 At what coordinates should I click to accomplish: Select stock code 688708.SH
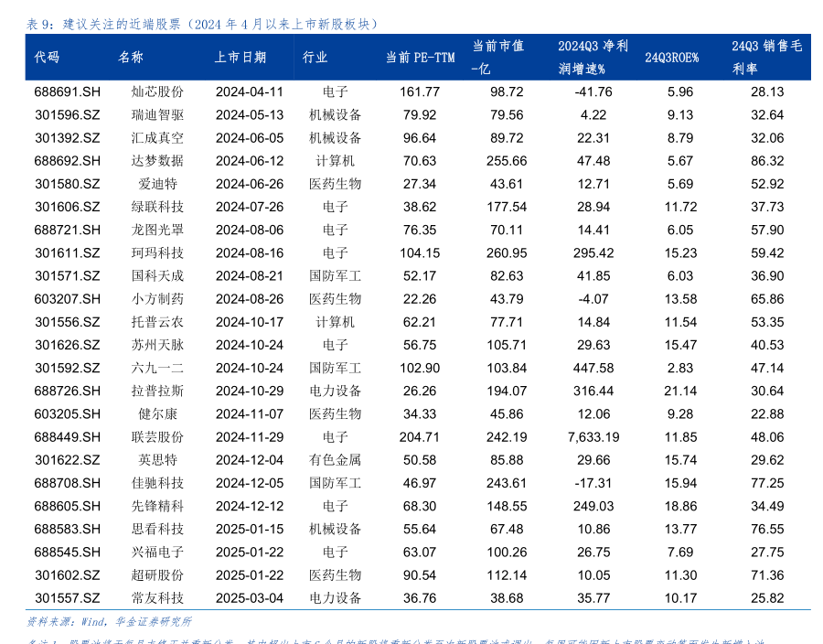pos(67,483)
